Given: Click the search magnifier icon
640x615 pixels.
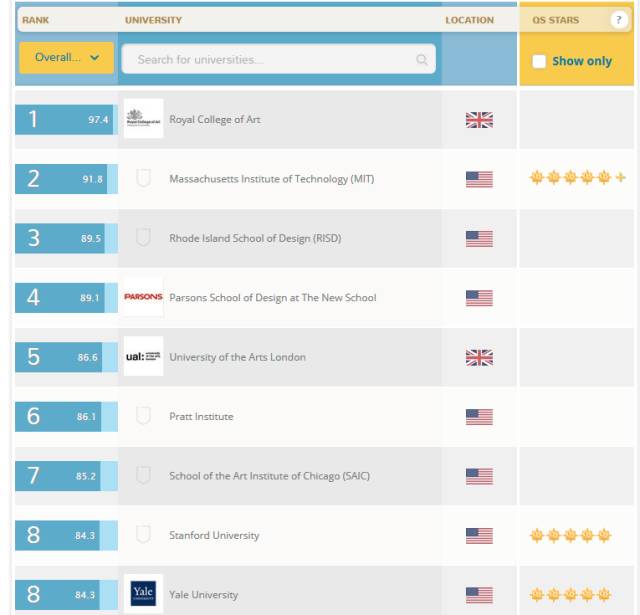Looking at the screenshot, I should point(422,60).
